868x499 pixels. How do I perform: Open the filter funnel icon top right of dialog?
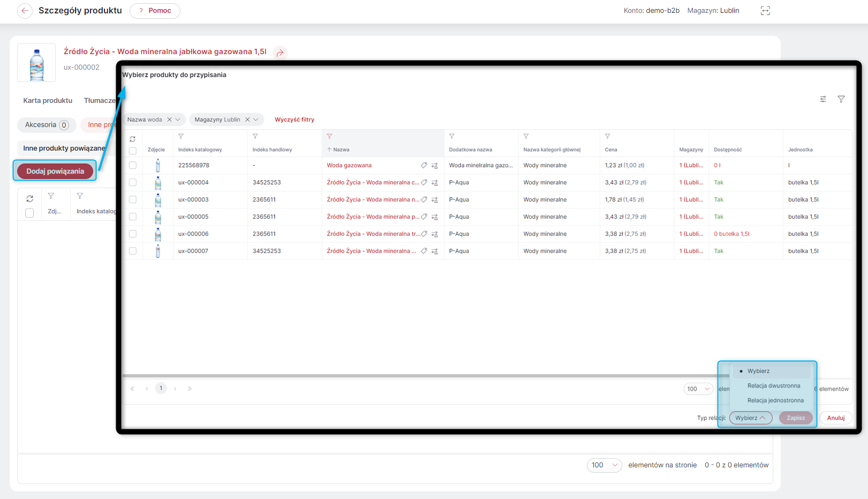pos(841,99)
